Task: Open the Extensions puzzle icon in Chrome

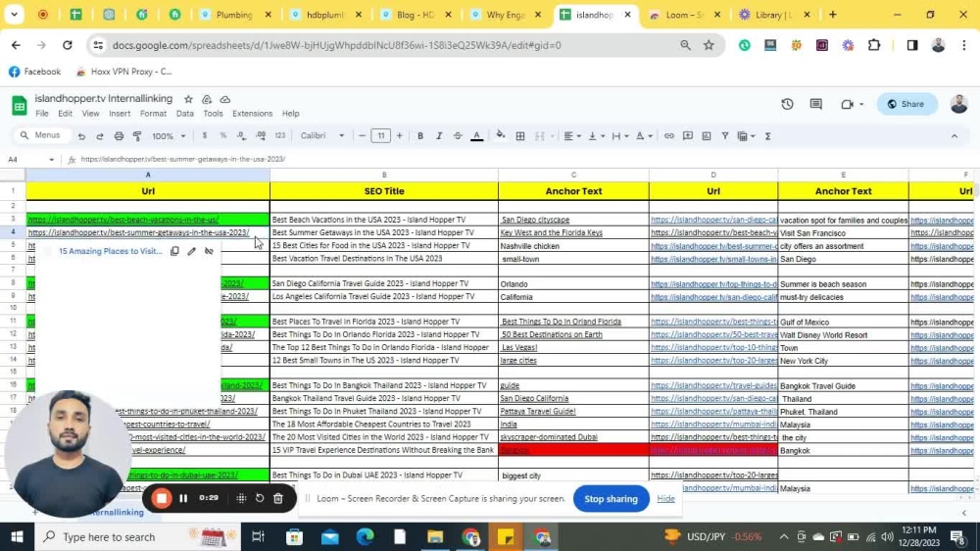Action: tap(874, 45)
